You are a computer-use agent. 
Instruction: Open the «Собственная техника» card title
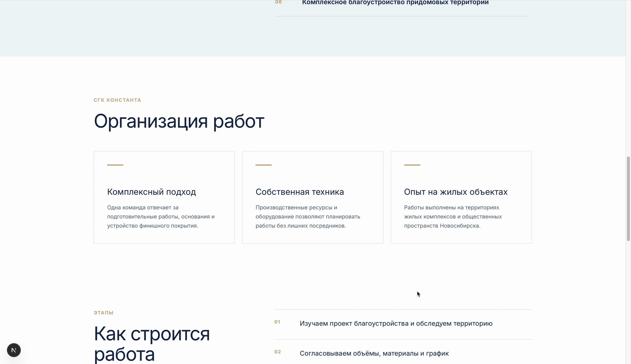(300, 192)
